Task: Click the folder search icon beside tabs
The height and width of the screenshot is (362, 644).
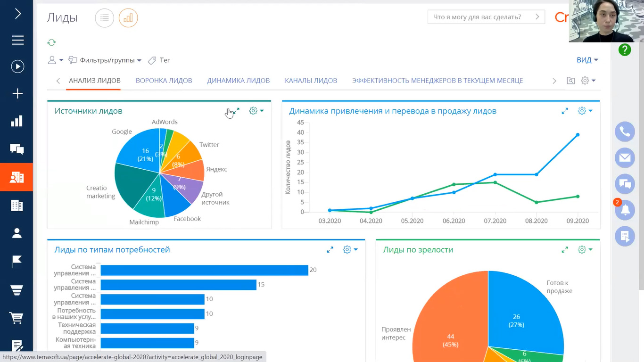Action: pyautogui.click(x=570, y=81)
